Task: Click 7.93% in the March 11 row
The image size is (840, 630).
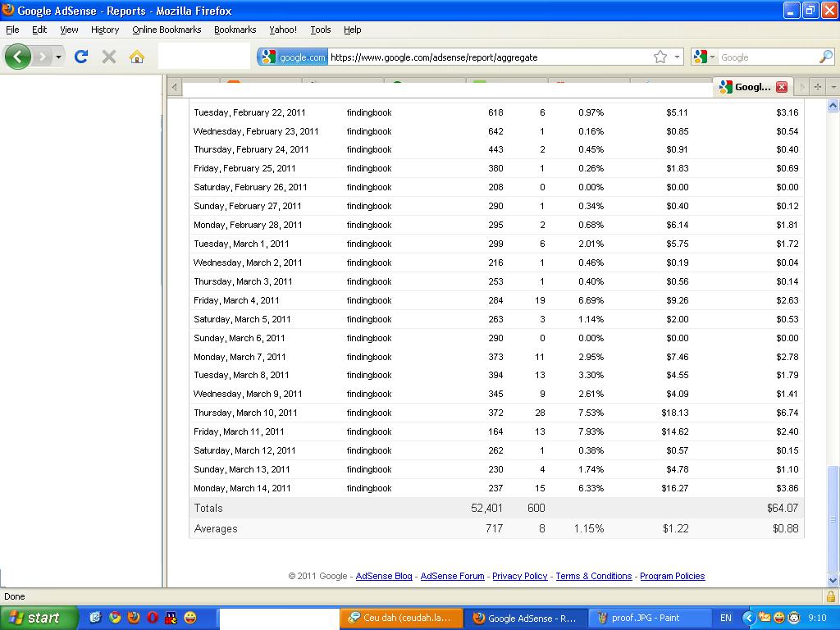Action: point(591,431)
